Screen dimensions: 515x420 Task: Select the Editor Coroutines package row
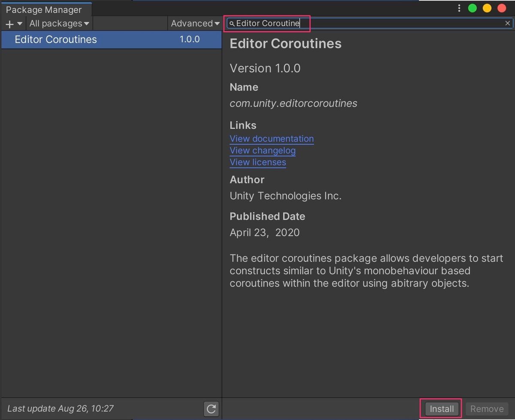pyautogui.click(x=111, y=40)
